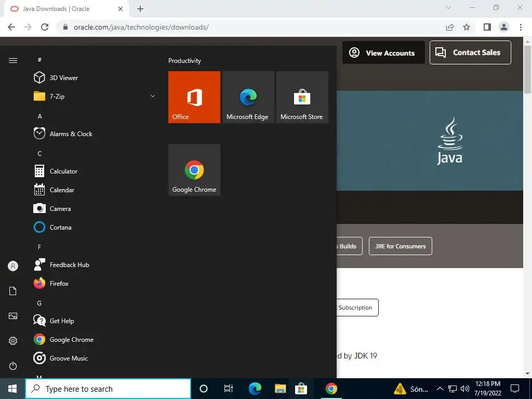Click the View Accounts button
Viewport: 532px width, 399px height.
click(383, 52)
